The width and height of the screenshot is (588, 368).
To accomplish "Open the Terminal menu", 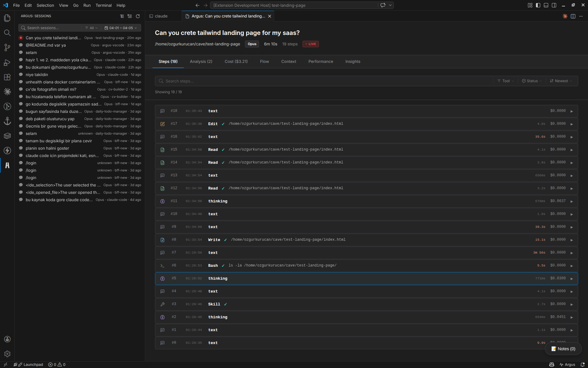I will [x=104, y=5].
